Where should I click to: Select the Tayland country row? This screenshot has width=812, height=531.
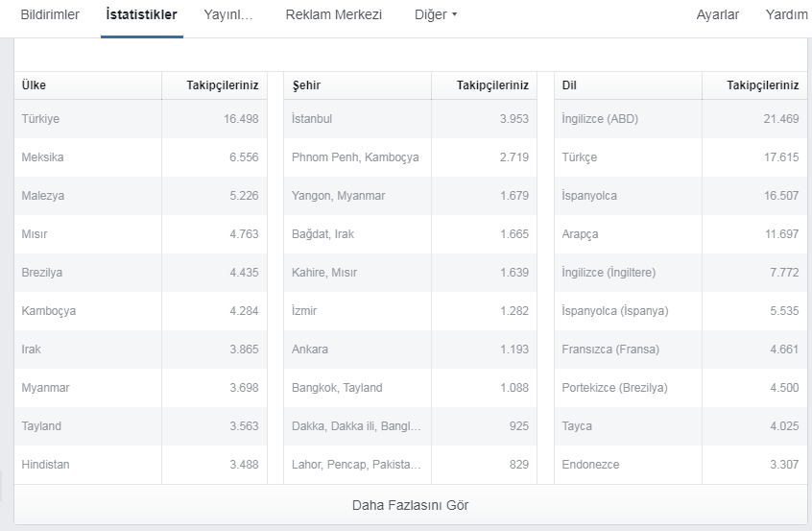(x=140, y=425)
